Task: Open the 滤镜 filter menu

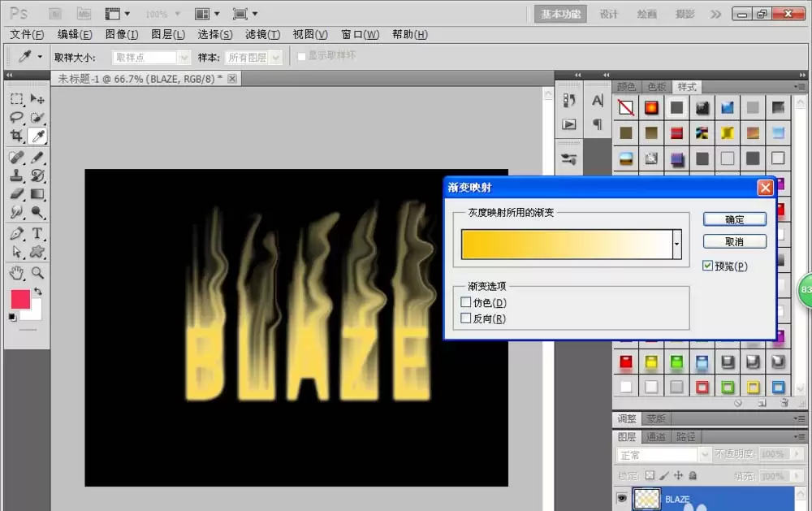Action: click(x=262, y=34)
